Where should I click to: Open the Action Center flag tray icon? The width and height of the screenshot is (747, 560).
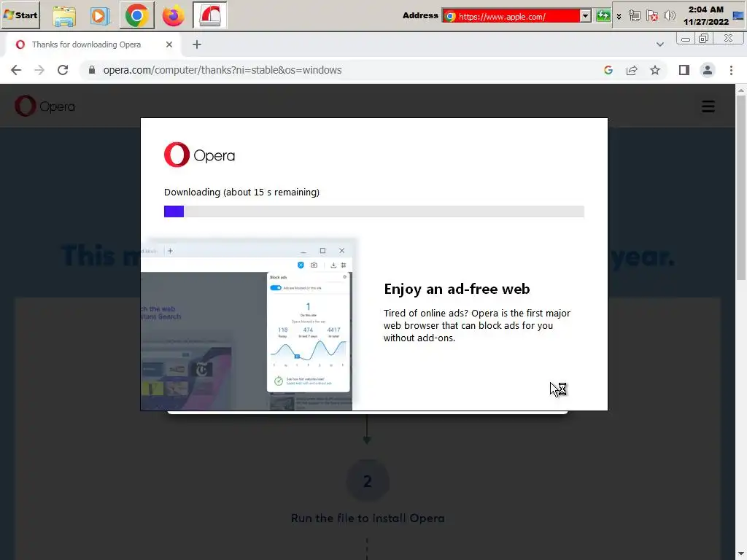pos(652,16)
